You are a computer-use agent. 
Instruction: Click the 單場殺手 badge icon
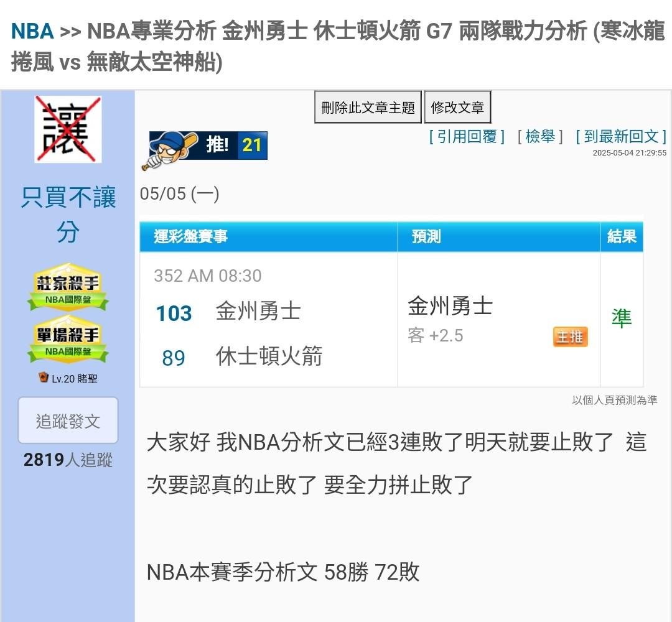pos(68,340)
